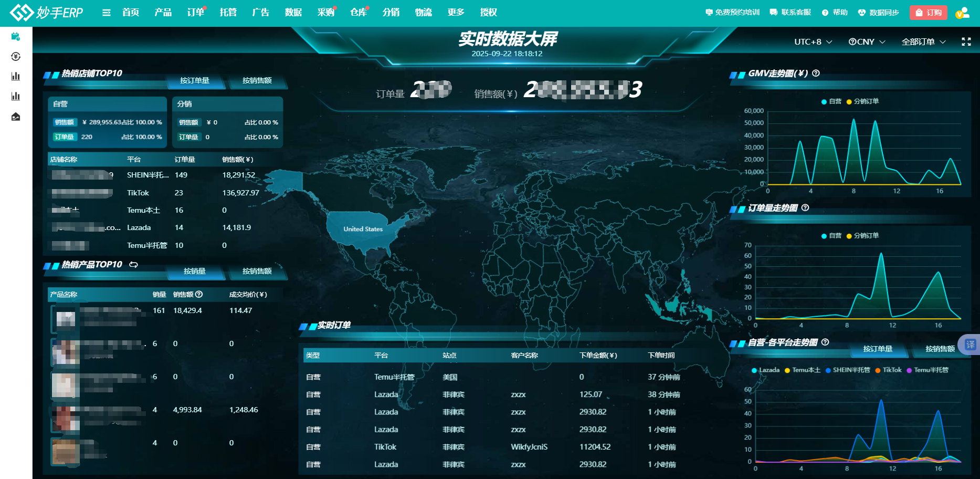980x479 pixels.
Task: Click the help icon beside 自营-各平台走势图
Action: (825, 342)
